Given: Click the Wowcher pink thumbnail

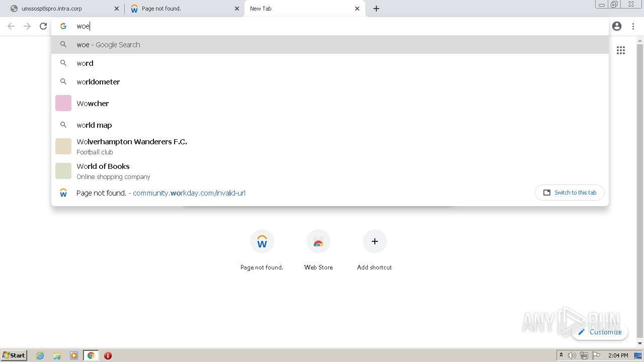Looking at the screenshot, I should pos(63,103).
